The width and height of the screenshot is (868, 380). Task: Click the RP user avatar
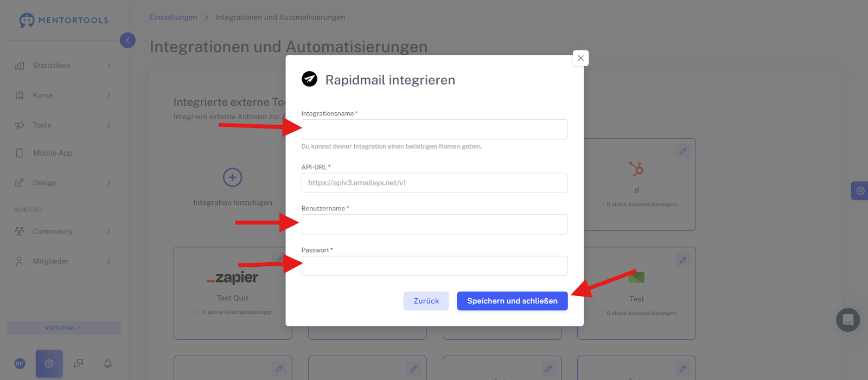(20, 364)
